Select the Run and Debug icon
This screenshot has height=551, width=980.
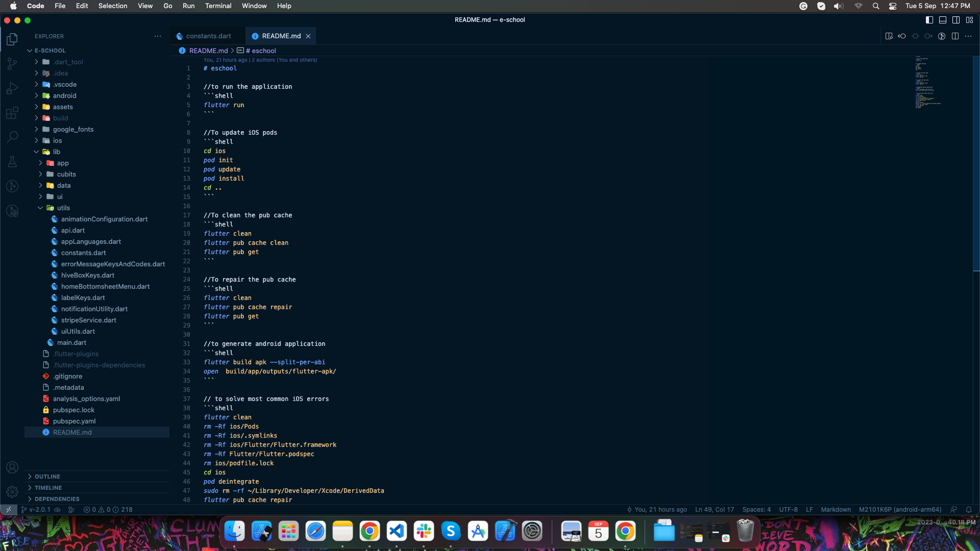point(12,88)
